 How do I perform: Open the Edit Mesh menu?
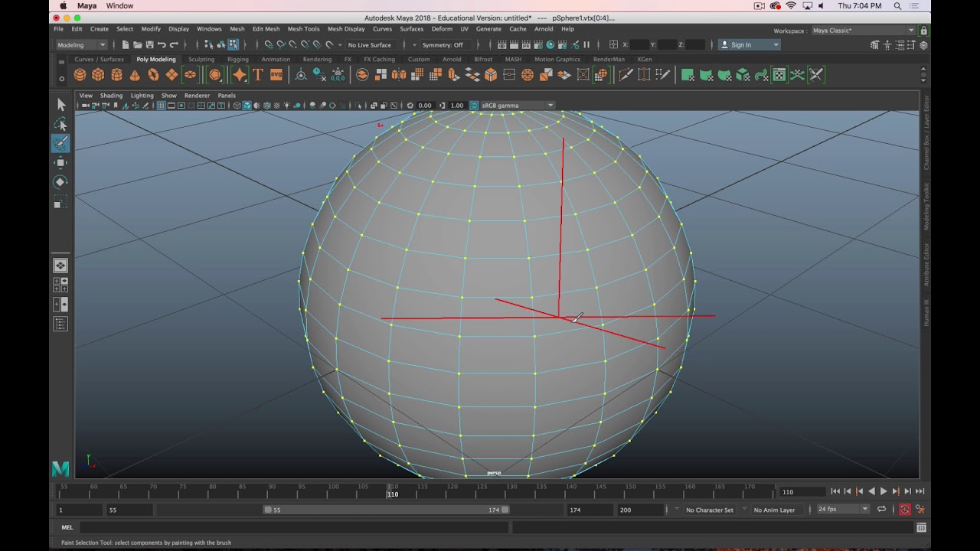click(266, 29)
